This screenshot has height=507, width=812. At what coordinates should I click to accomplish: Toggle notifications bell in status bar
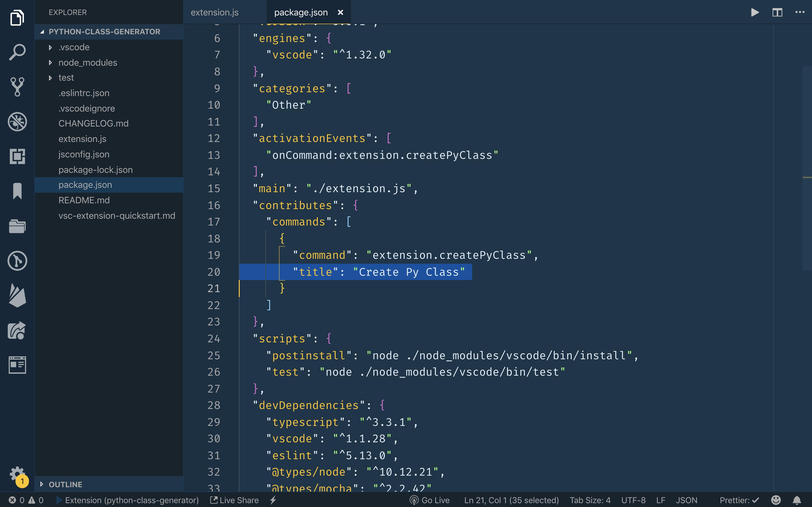coord(797,500)
